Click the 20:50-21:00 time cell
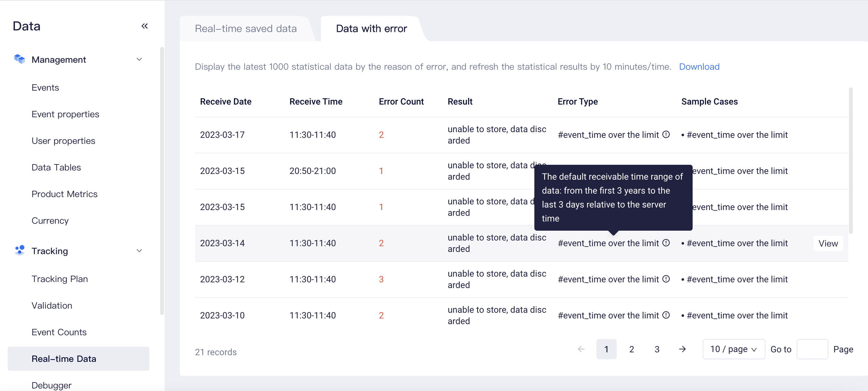This screenshot has width=868, height=391. click(x=312, y=171)
